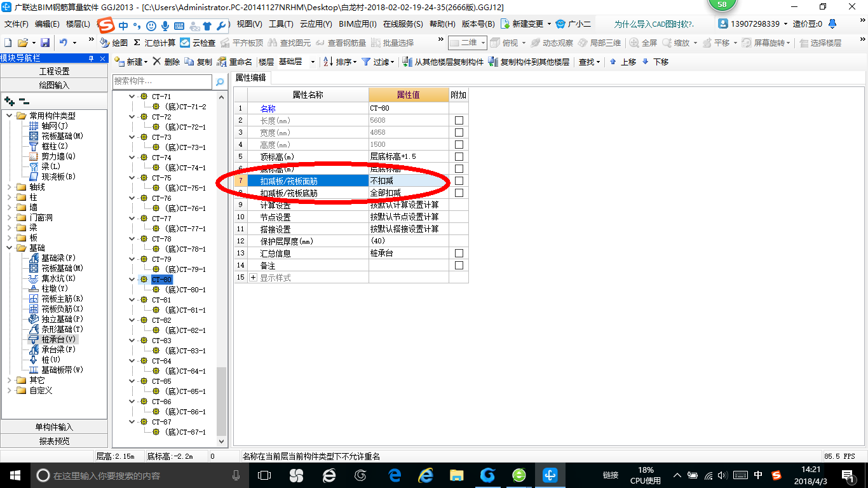
Task: Click the Undo arrow icon
Action: click(64, 43)
